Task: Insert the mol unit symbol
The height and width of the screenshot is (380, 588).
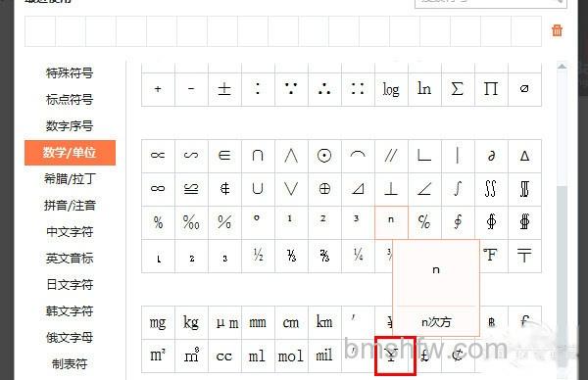Action: pos(291,356)
